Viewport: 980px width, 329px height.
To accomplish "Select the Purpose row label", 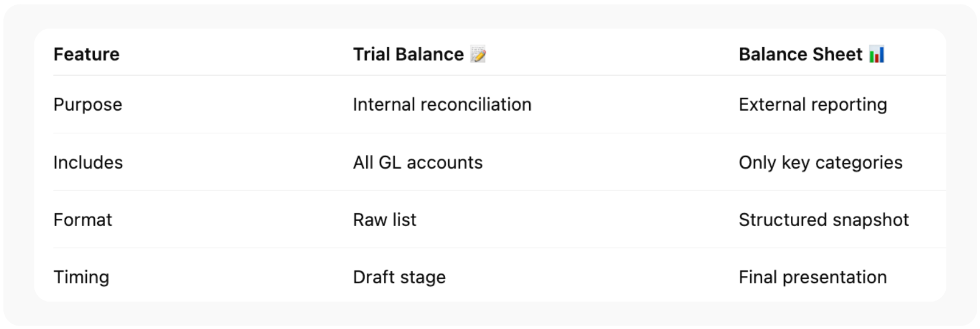I will 87,105.
